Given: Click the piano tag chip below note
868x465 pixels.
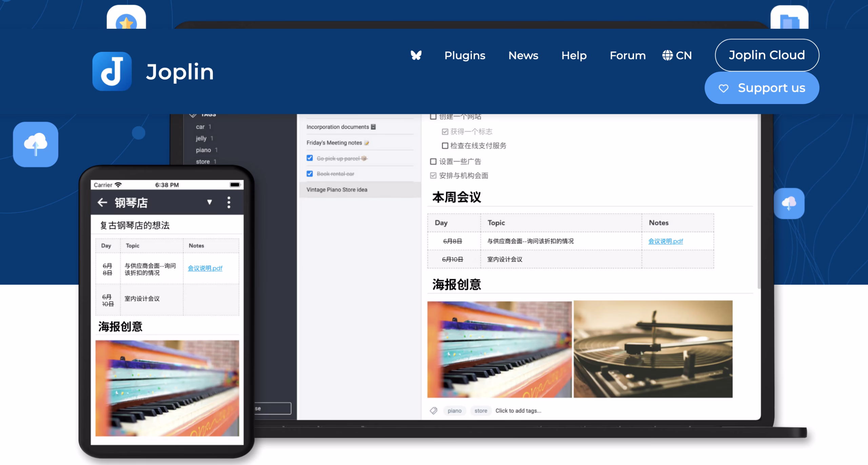Looking at the screenshot, I should [x=454, y=411].
